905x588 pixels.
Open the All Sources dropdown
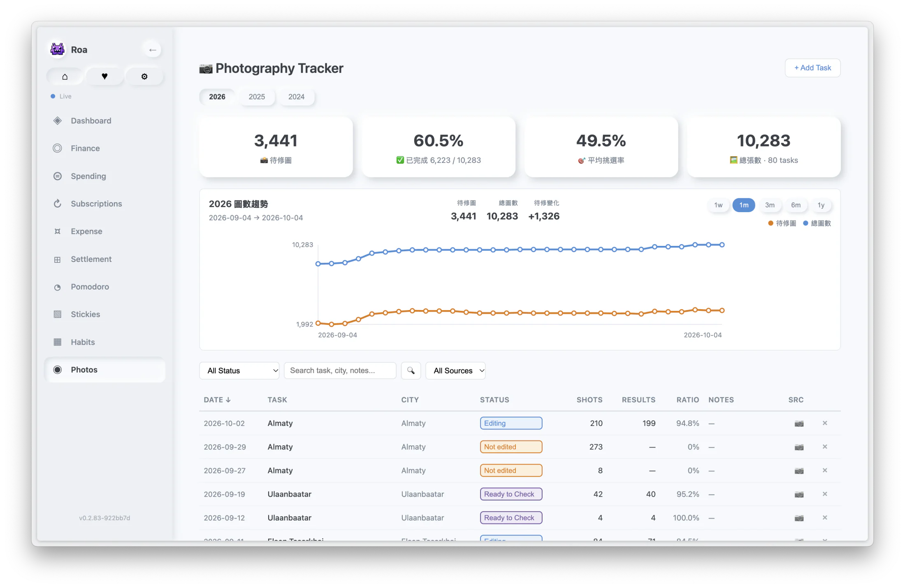pos(455,370)
